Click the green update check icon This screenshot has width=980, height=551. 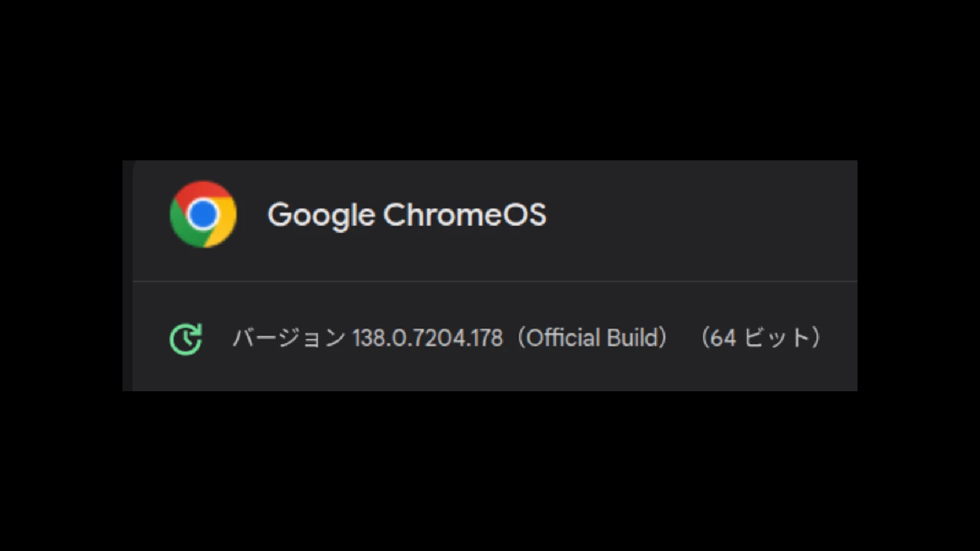click(x=186, y=339)
